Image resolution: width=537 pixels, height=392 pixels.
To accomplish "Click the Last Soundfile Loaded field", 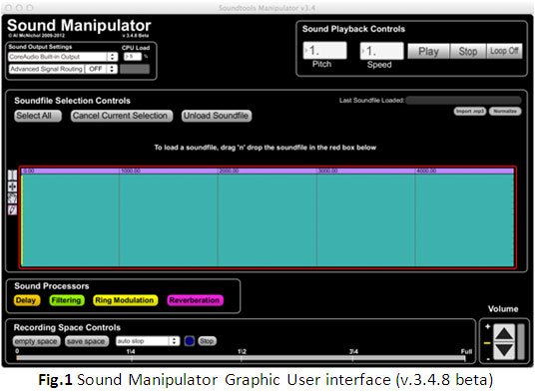I will [464, 101].
